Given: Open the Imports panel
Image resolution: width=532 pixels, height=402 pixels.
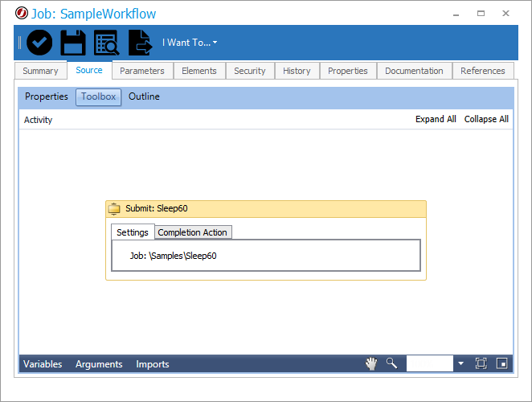Looking at the screenshot, I should coord(153,364).
